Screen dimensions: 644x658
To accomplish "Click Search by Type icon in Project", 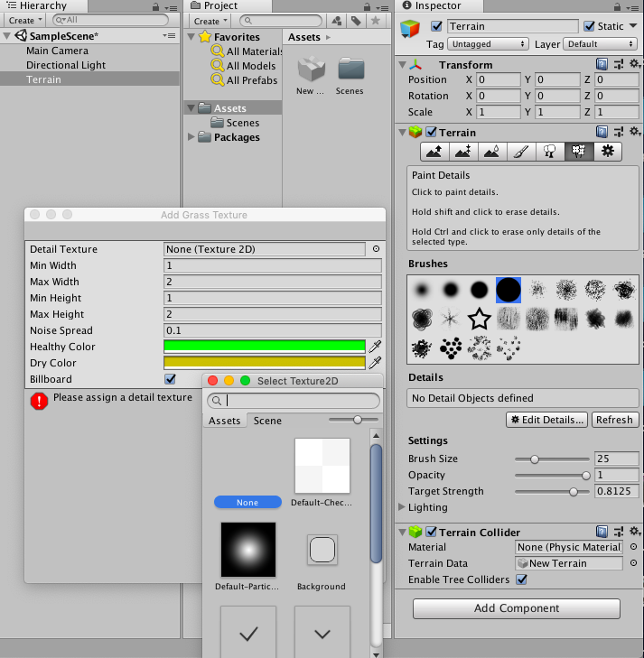I will (336, 21).
